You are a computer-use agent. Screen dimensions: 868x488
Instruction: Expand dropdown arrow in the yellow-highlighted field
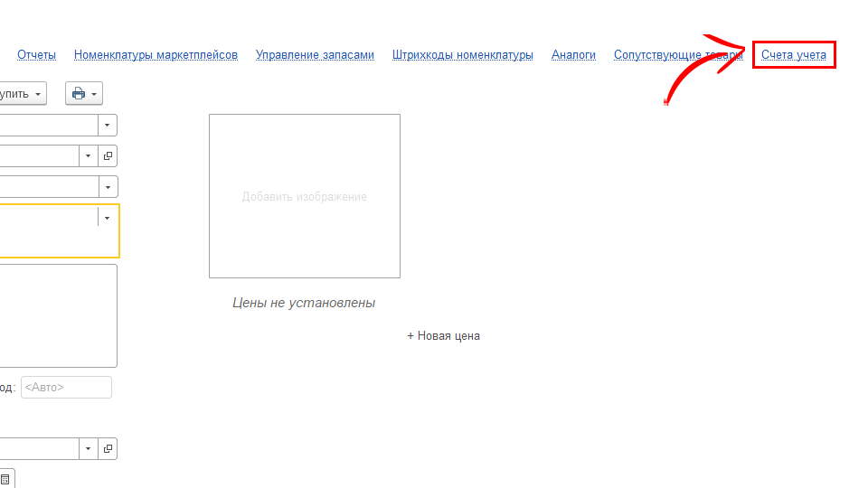coord(108,218)
